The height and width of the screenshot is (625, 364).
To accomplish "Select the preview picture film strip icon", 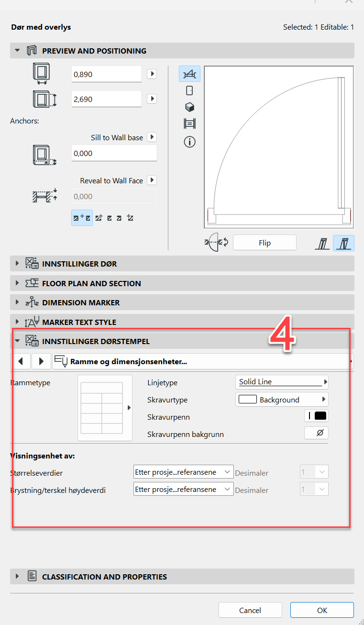I will [x=189, y=124].
